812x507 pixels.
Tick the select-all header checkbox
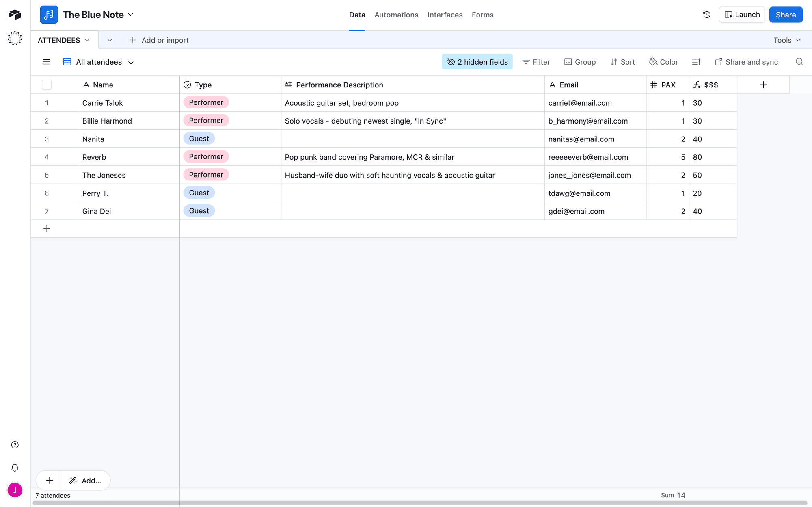(47, 84)
